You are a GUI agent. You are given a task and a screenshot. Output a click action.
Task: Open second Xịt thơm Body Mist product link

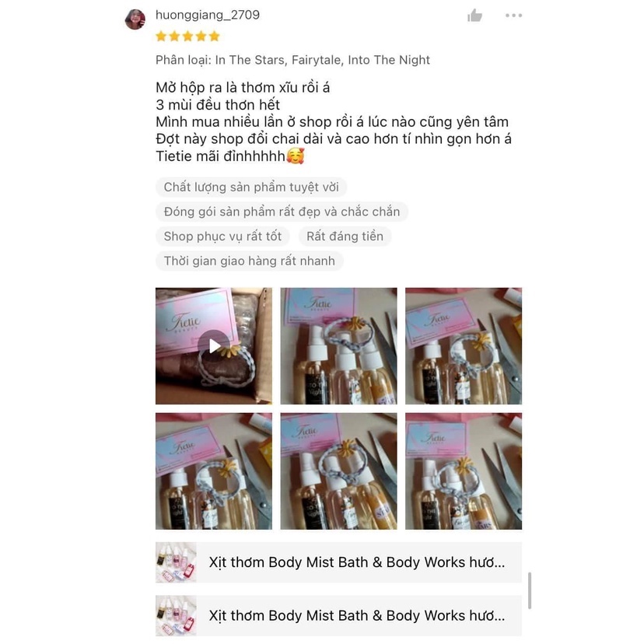tap(338, 616)
